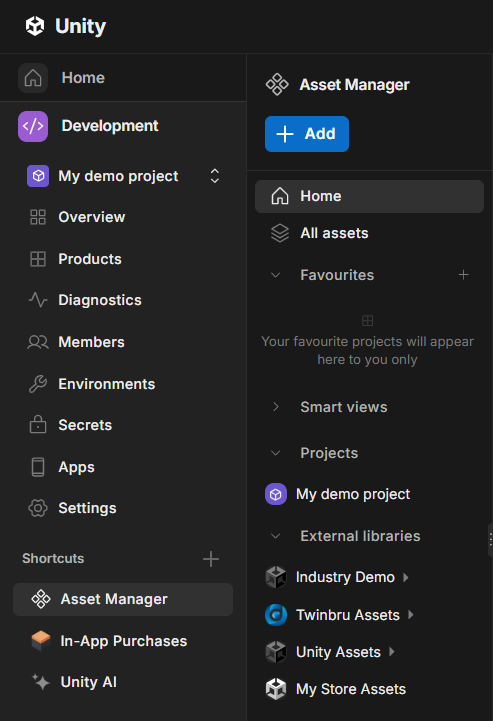Expand the Unity Assets arrow
Screen dimensions: 493x721
pos(391,652)
